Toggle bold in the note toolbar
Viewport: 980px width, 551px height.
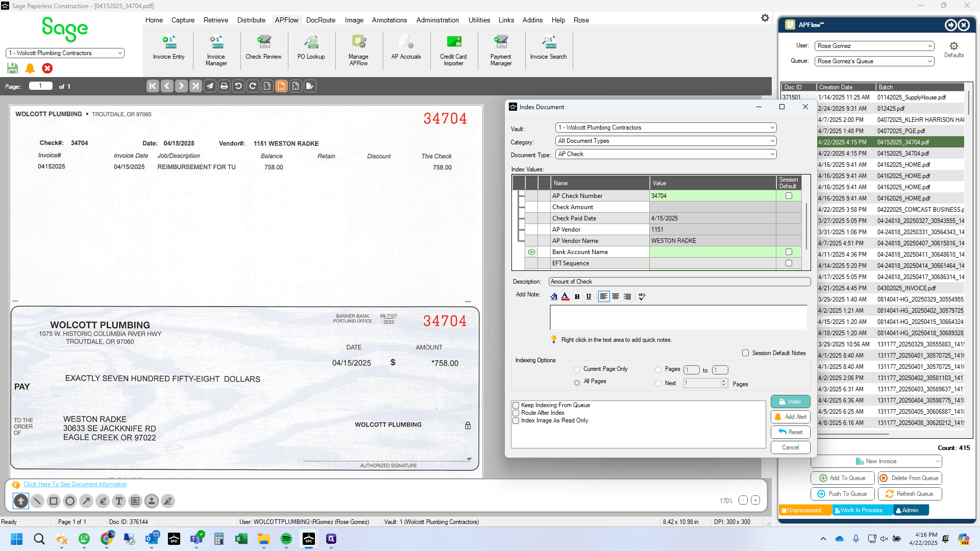[x=577, y=296]
